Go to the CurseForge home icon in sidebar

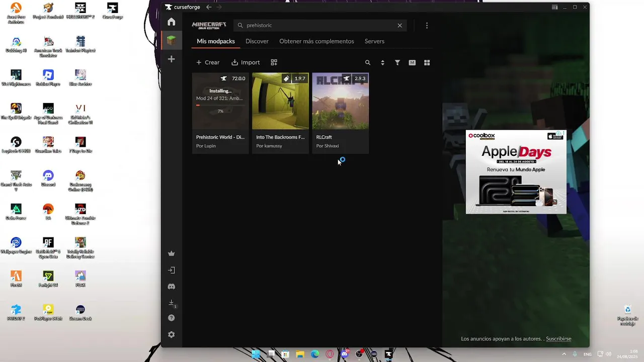172,22
